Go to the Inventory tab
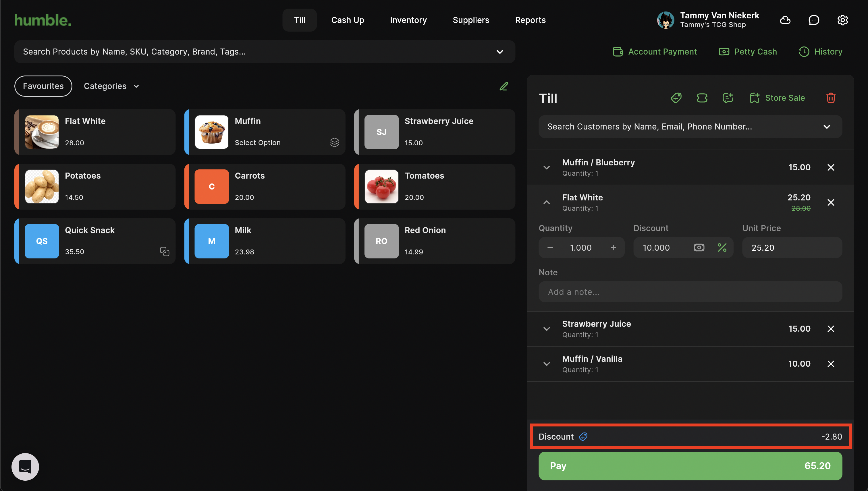The image size is (868, 491). [x=408, y=20]
